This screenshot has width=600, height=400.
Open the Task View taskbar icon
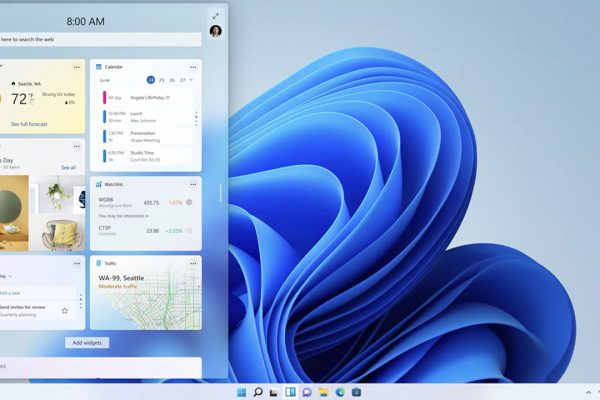tap(274, 392)
